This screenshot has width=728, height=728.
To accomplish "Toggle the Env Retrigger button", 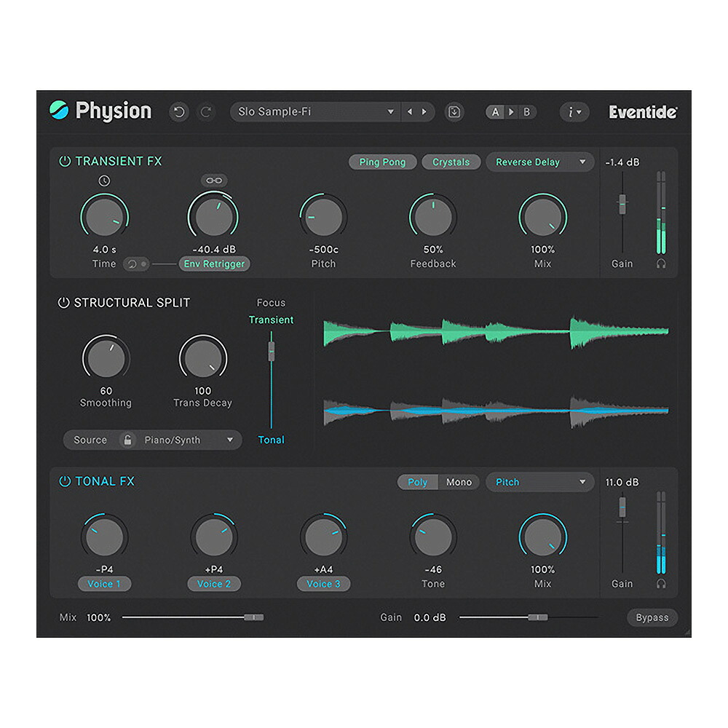I will 215,264.
